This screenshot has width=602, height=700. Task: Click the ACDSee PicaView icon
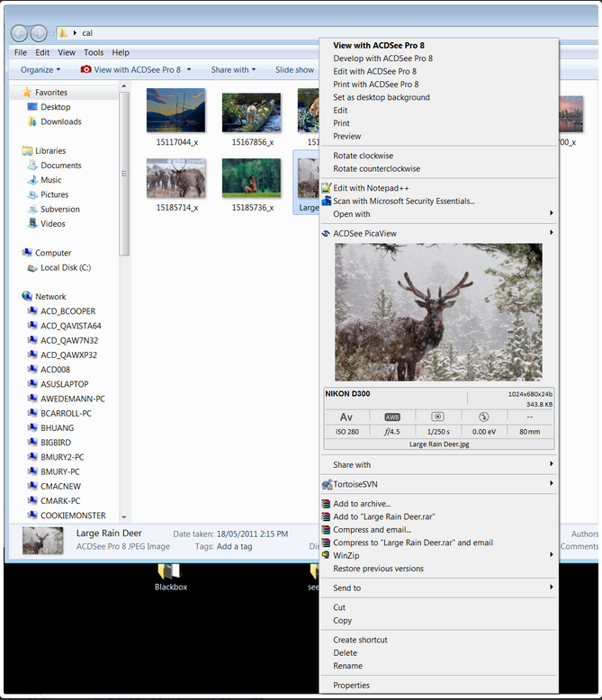click(327, 233)
